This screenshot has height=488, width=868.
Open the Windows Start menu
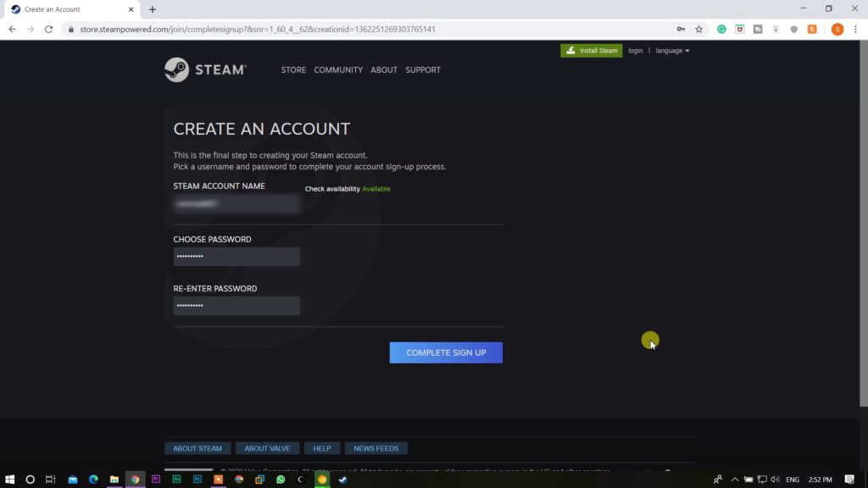[9, 480]
